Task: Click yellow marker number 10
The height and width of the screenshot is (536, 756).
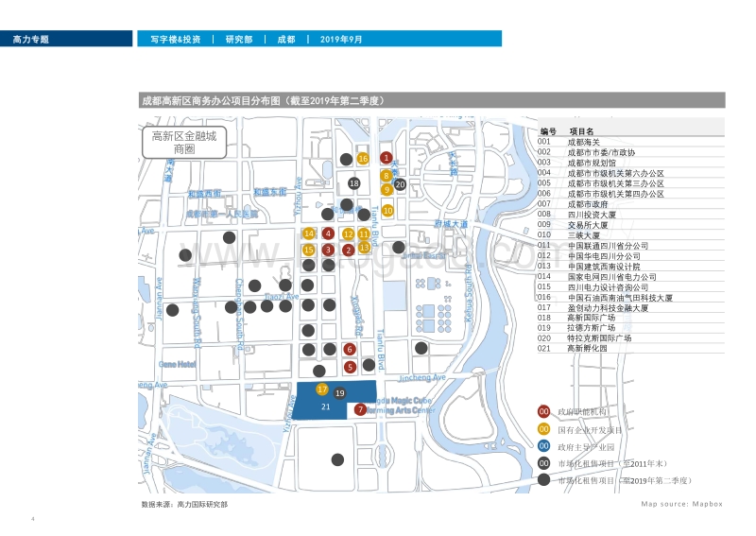Action: [387, 211]
